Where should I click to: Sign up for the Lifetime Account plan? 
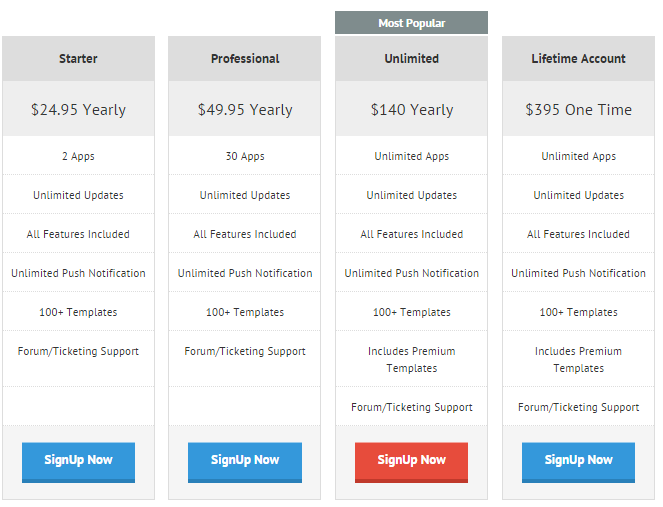pos(578,461)
